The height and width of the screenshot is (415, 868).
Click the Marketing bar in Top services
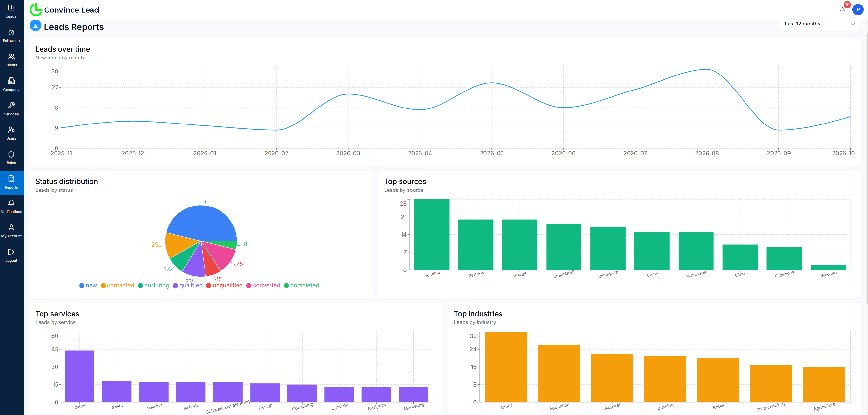click(414, 394)
